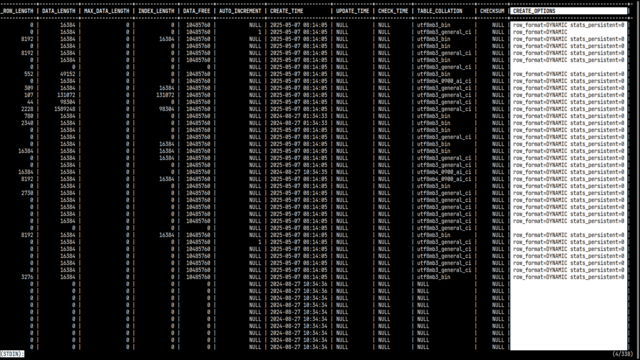Click the CHECK_TIME column header
This screenshot has height=360, width=640.
(x=393, y=11)
